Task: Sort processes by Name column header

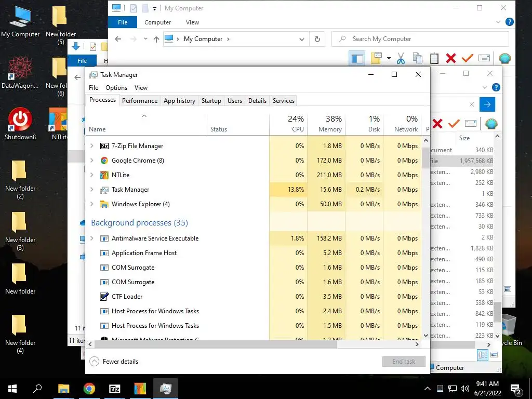Action: point(146,124)
